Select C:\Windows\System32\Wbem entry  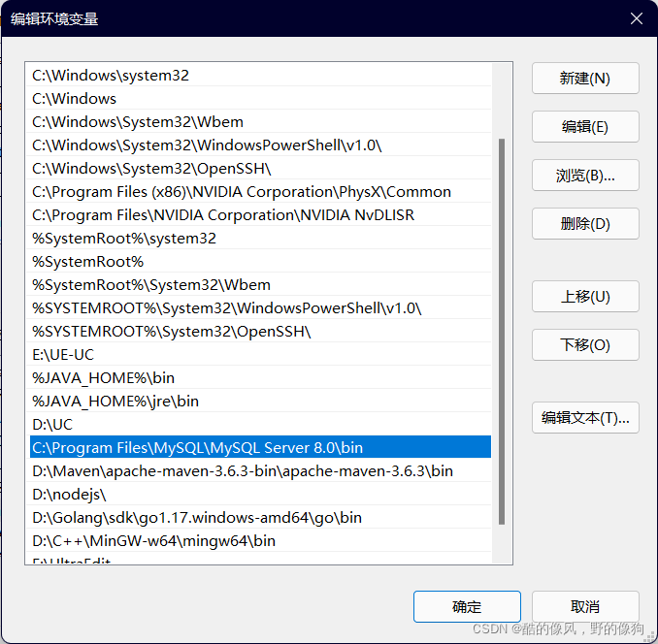pyautogui.click(x=260, y=122)
